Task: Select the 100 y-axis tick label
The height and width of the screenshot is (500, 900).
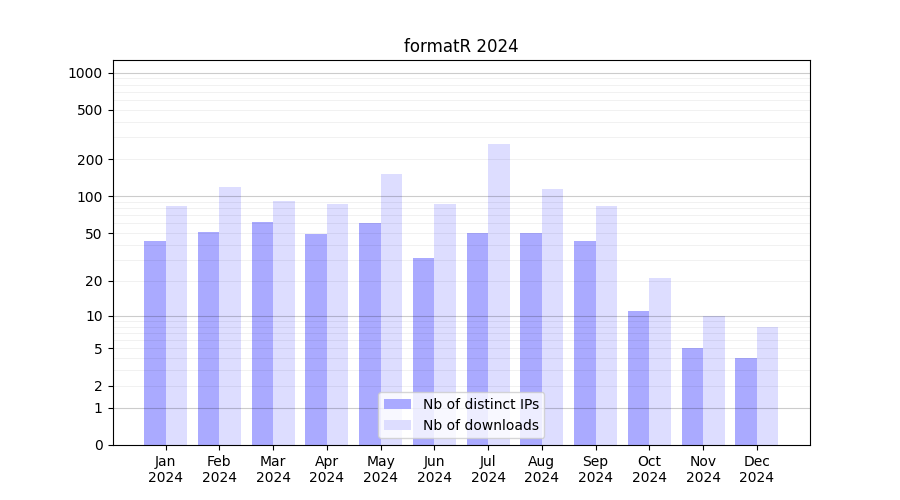Action: tap(90, 197)
